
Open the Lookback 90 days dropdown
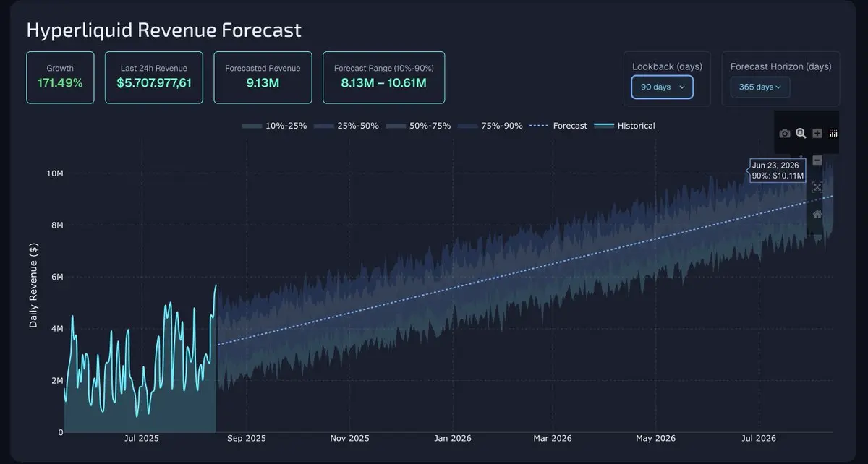click(663, 87)
